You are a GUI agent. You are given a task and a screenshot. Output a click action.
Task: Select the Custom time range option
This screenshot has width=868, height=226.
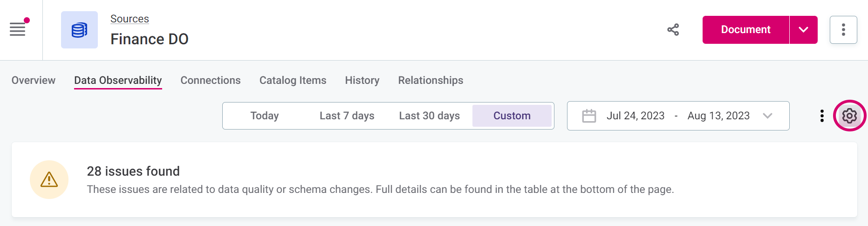pos(512,116)
